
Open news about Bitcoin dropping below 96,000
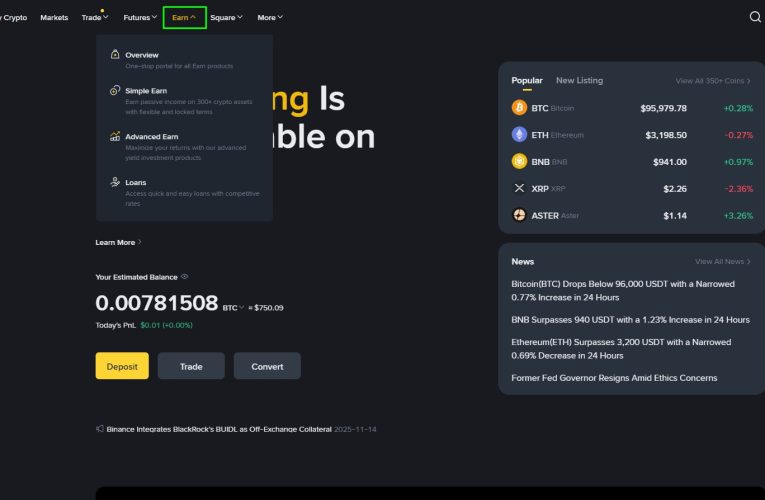coord(623,290)
